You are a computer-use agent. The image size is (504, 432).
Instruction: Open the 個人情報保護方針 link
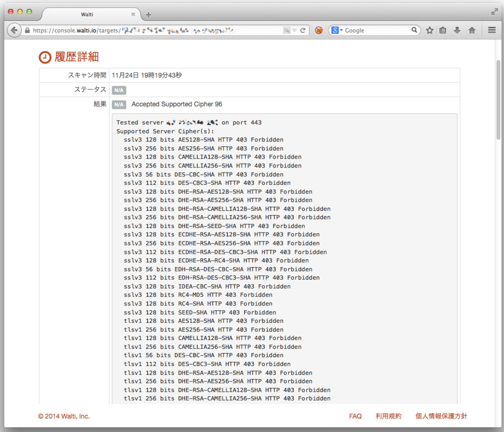coord(441,416)
